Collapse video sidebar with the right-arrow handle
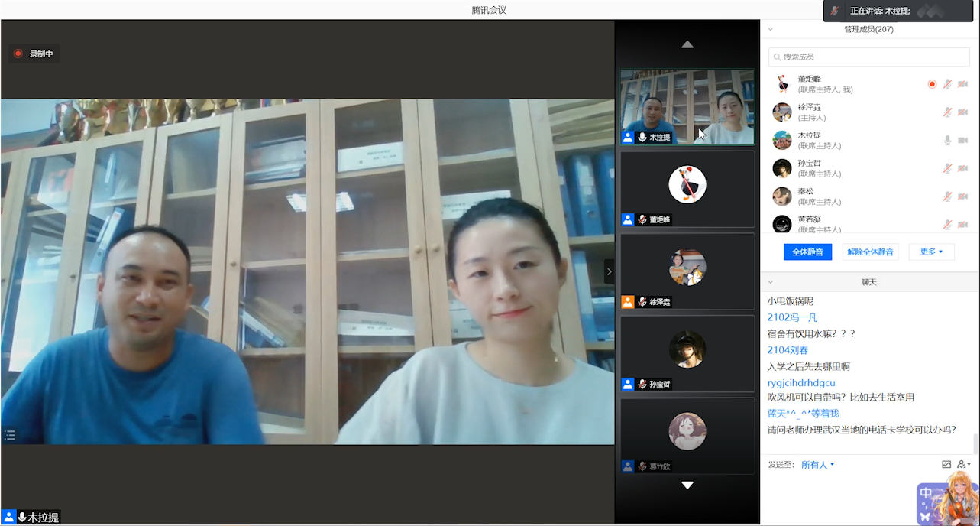Viewport: 980px width, 526px height. (x=609, y=271)
